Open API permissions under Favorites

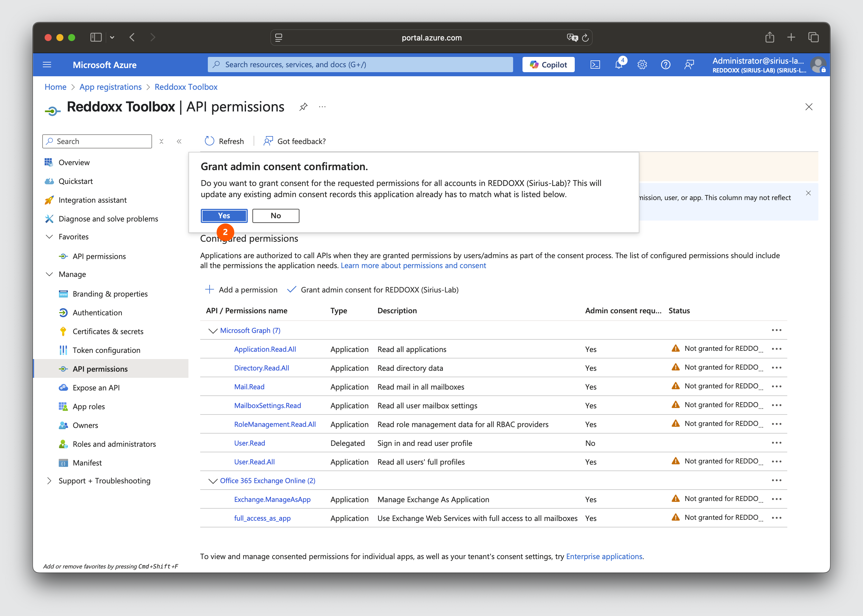(99, 256)
